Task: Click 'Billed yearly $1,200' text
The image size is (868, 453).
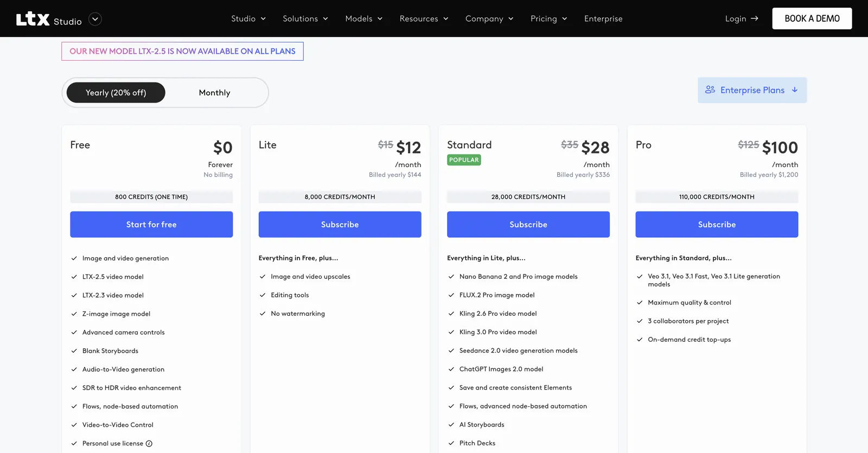Action: 769,175
